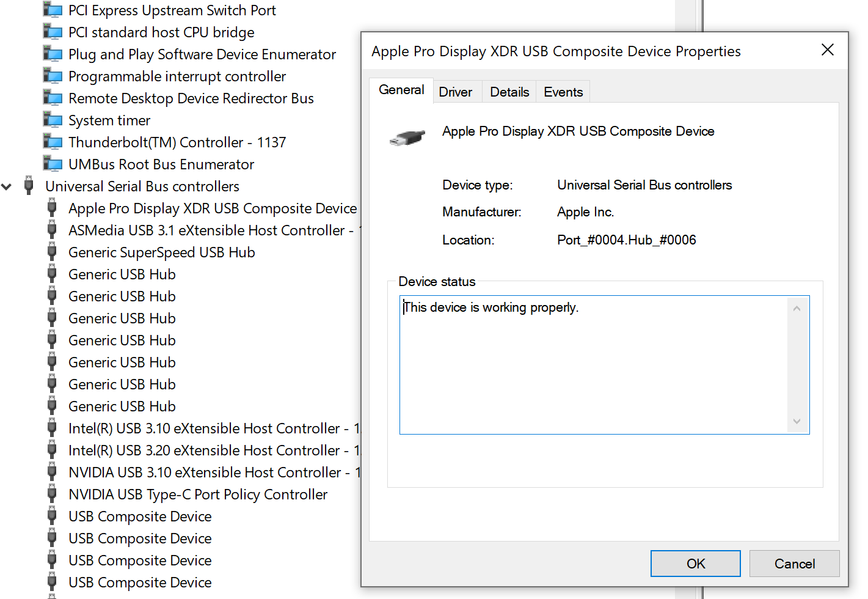Click Device status scrollbar up arrow
Screen dimensions: 868x599
[x=797, y=309]
